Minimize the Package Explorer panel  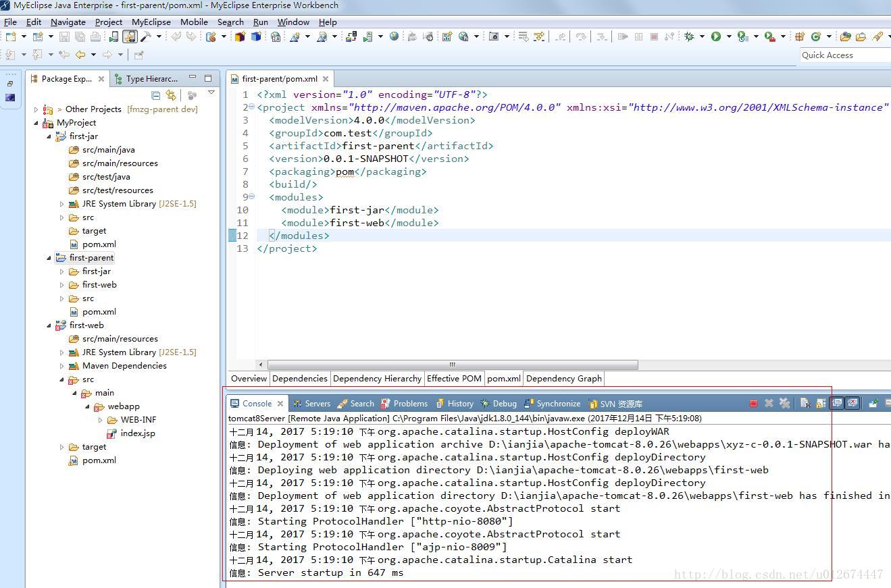coord(193,78)
